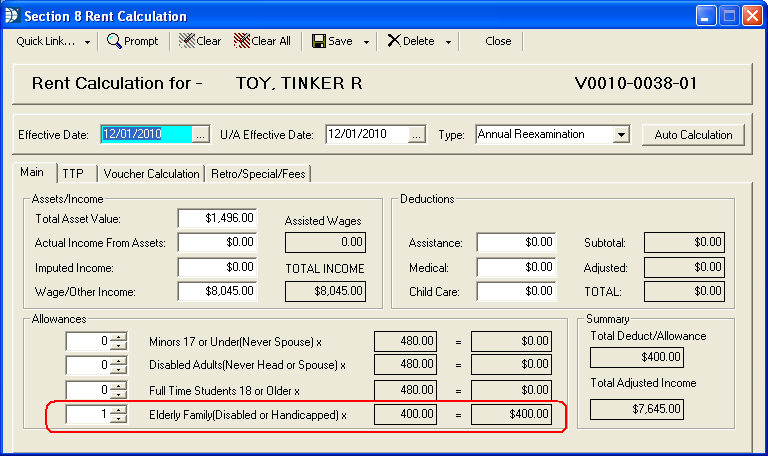Click the Delete X icon
This screenshot has height=456, width=768.
[x=394, y=41]
